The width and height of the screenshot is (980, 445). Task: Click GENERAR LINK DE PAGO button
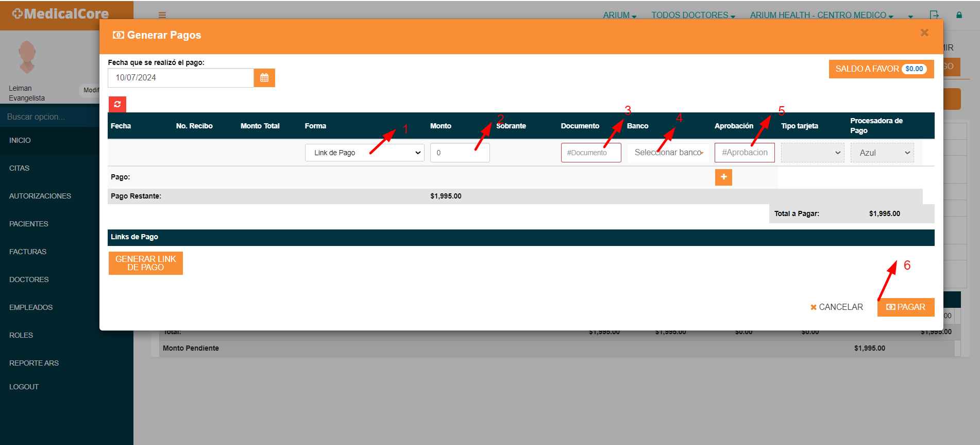pyautogui.click(x=146, y=263)
